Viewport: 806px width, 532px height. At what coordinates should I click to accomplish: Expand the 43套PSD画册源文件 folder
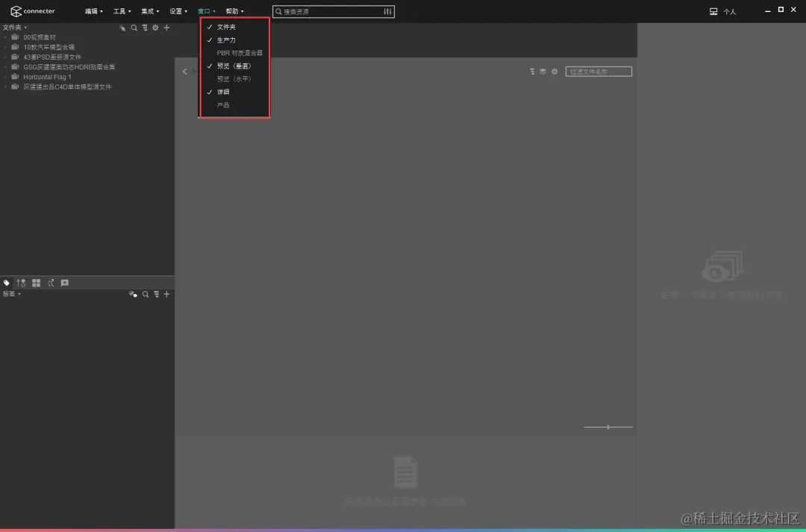click(6, 57)
